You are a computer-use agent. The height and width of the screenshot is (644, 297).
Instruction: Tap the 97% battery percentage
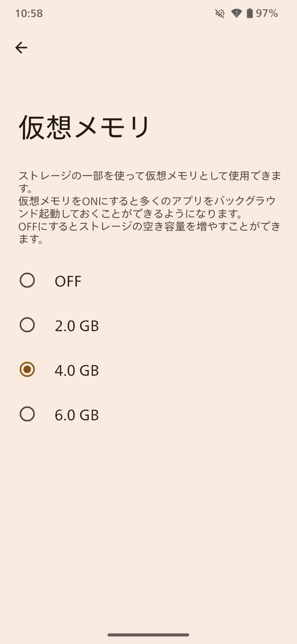(267, 14)
